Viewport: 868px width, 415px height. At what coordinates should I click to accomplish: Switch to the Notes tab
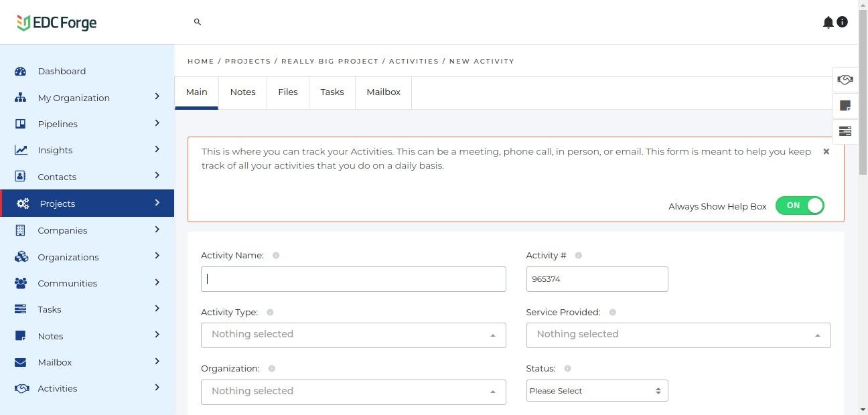242,92
